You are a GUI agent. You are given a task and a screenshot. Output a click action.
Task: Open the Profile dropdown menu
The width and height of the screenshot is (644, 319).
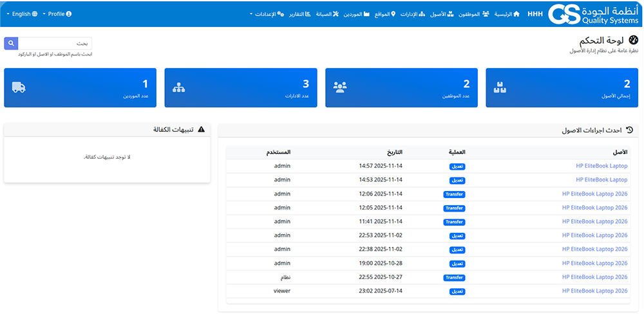pos(57,14)
